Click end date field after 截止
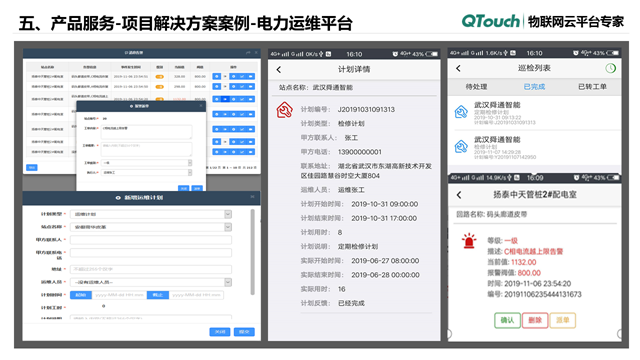The width and height of the screenshot is (640, 360). [x=196, y=295]
